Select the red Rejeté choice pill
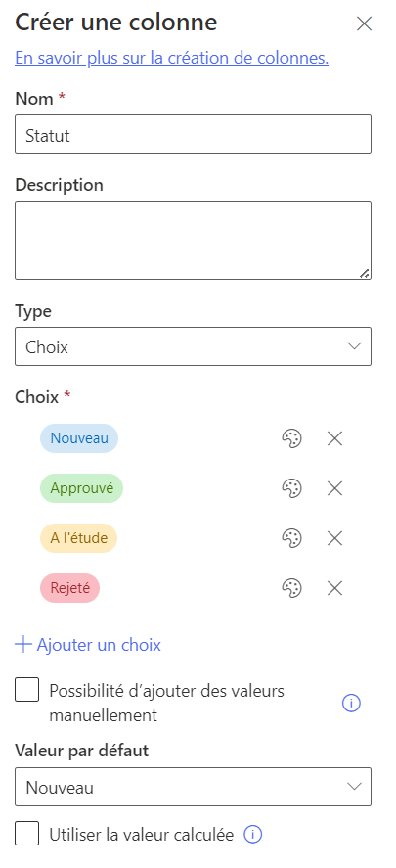 [x=69, y=588]
